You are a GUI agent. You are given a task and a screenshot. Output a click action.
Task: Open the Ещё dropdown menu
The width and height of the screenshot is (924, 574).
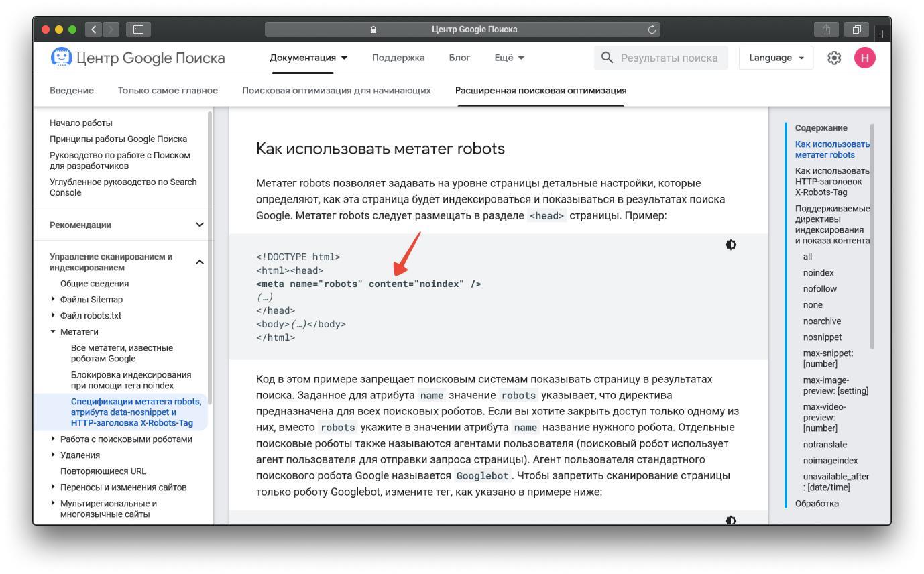click(x=510, y=58)
